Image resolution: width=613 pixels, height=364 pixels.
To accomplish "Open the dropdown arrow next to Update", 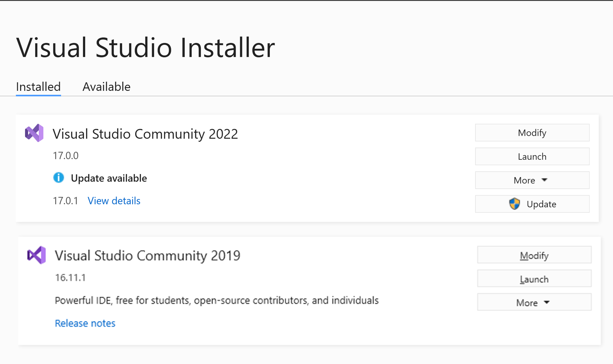I will 544,180.
